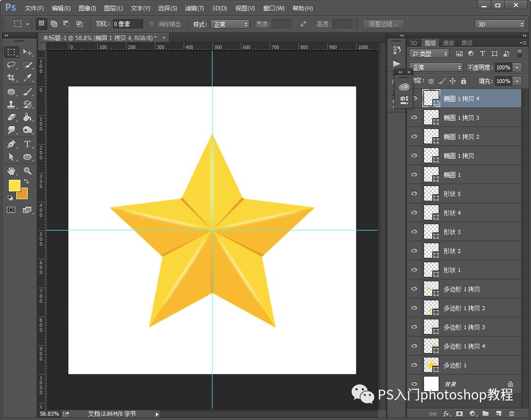Hide the 形状 3 layer

(414, 231)
